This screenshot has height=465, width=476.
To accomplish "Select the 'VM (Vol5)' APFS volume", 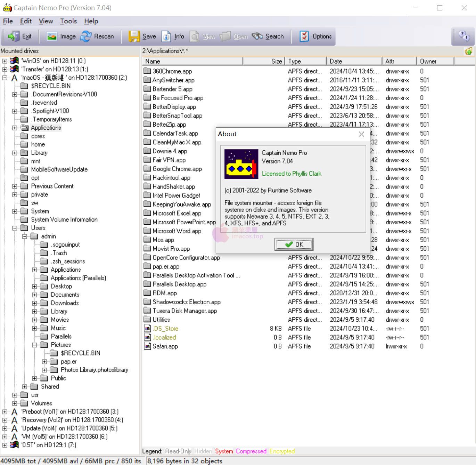I will pos(64,436).
